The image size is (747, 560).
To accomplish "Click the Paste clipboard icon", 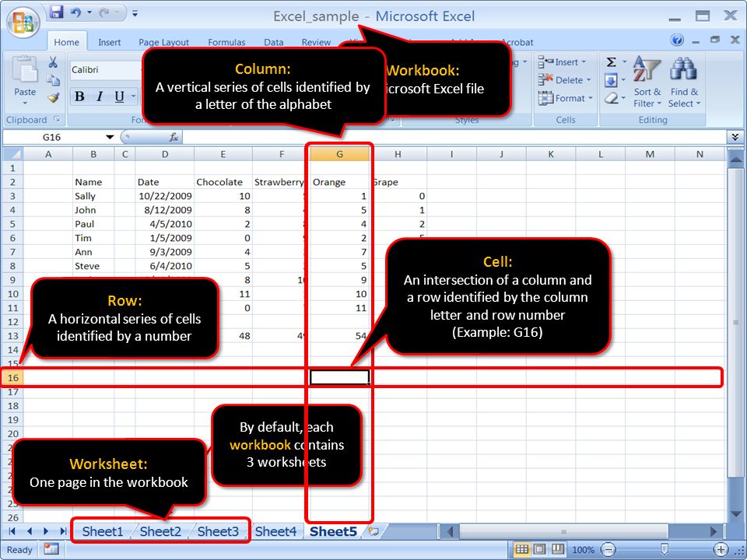I will (x=24, y=69).
